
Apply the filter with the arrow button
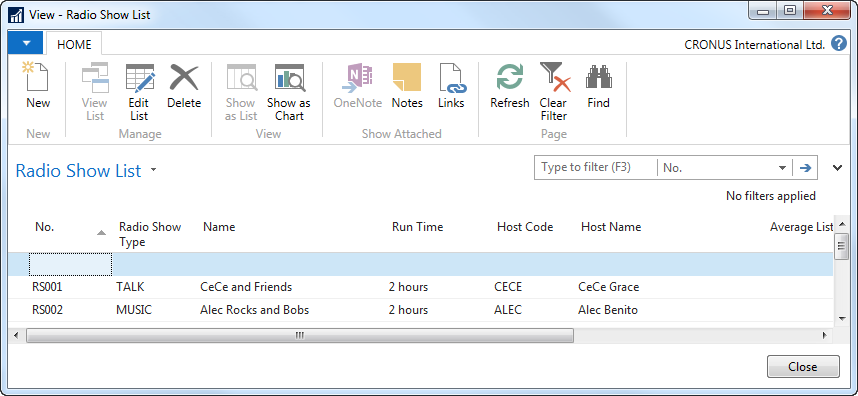805,168
